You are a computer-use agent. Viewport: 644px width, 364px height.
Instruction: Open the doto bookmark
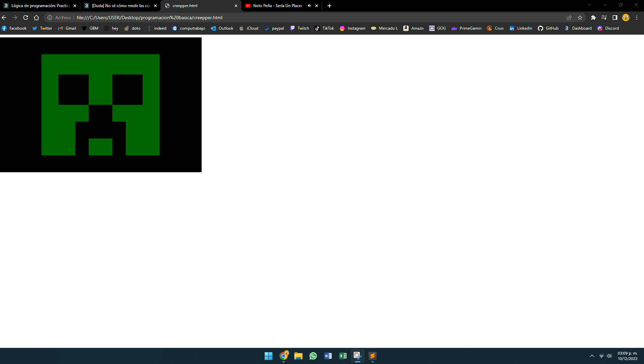(133, 28)
